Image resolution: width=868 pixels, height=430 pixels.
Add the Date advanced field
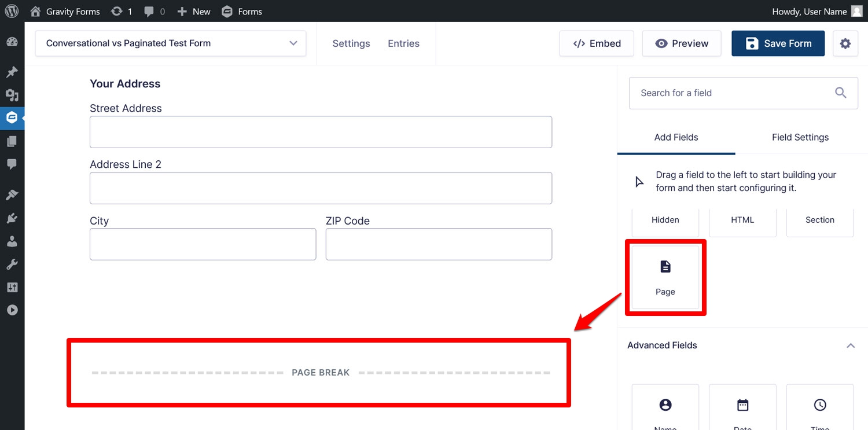pos(742,407)
